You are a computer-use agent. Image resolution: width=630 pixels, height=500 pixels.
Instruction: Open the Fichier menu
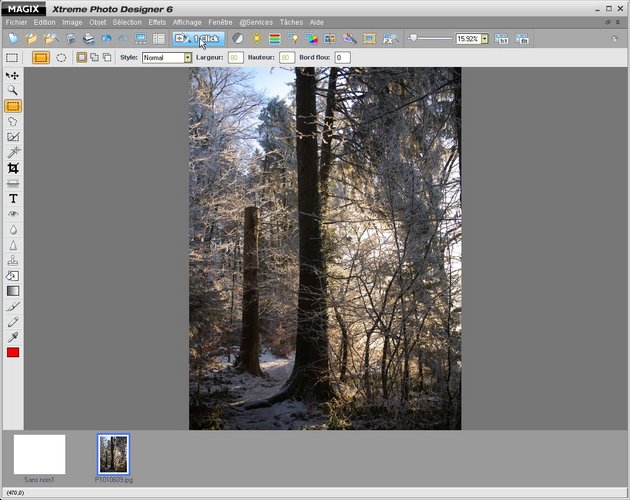pyautogui.click(x=16, y=21)
